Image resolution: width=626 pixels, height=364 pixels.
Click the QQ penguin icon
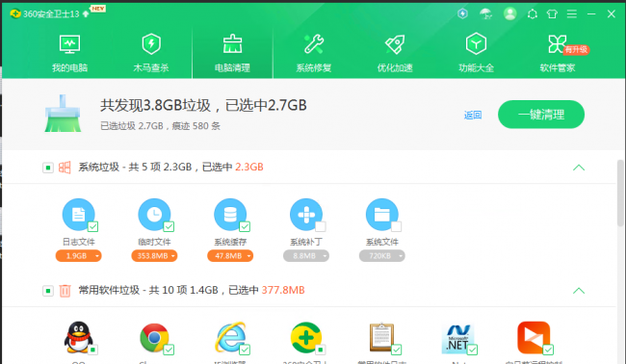pyautogui.click(x=78, y=338)
